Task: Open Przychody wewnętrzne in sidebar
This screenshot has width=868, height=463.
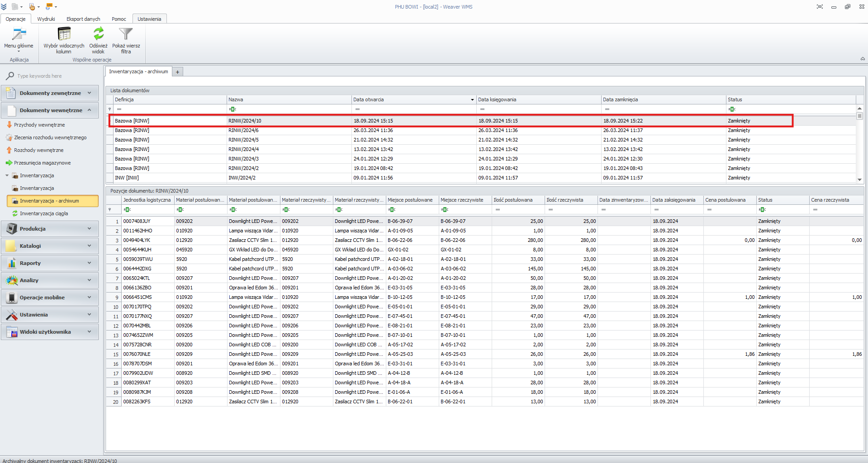Action: click(39, 125)
